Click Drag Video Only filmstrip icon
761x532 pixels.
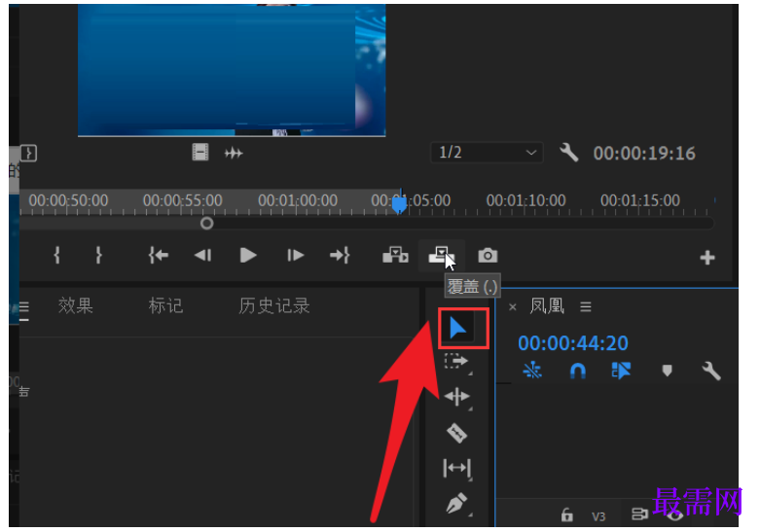click(x=199, y=153)
